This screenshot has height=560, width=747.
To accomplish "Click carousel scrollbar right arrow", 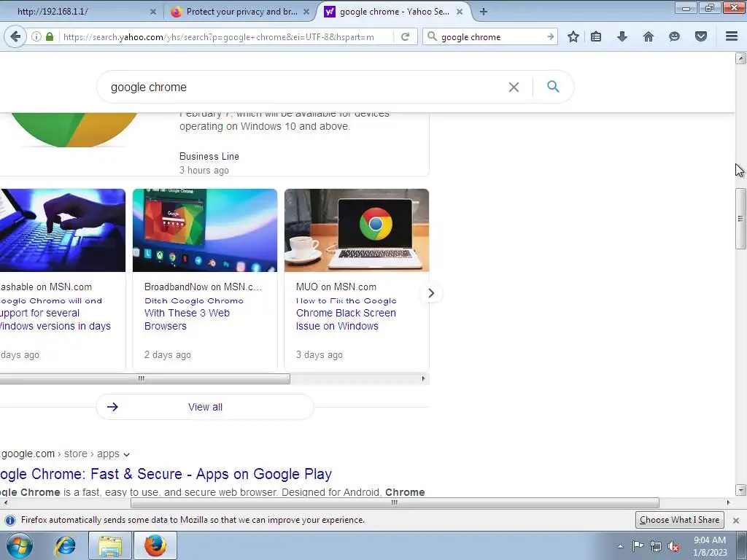I will click(423, 379).
